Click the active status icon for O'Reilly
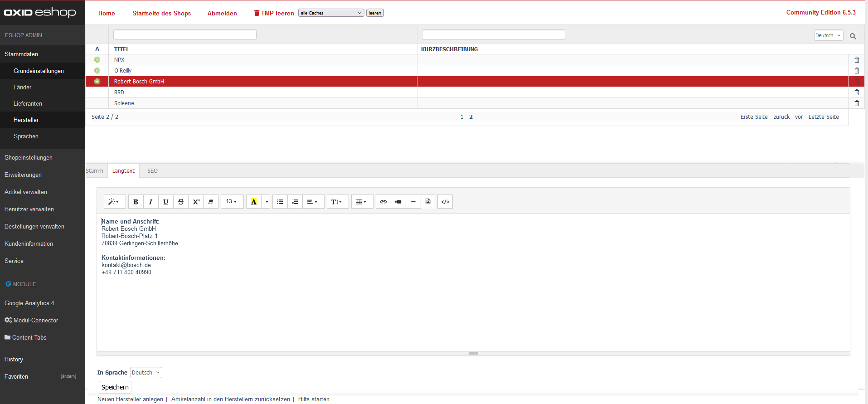The height and width of the screenshot is (404, 868). (x=97, y=71)
